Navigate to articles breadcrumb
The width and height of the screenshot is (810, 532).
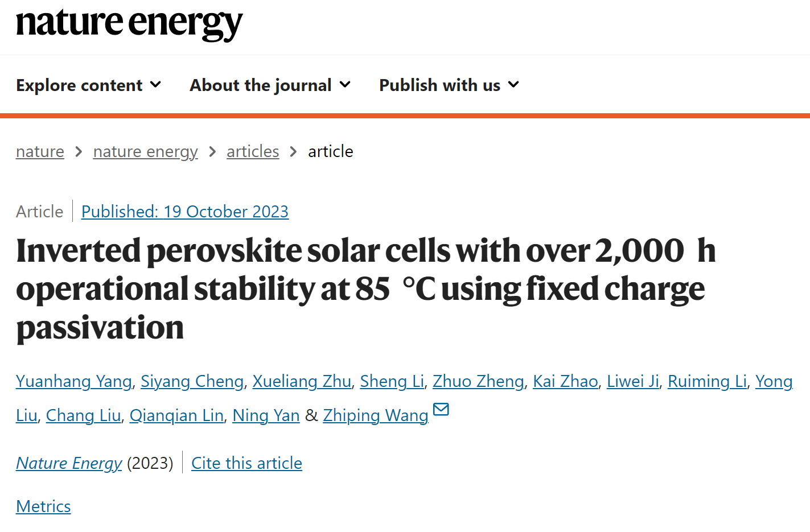[253, 151]
